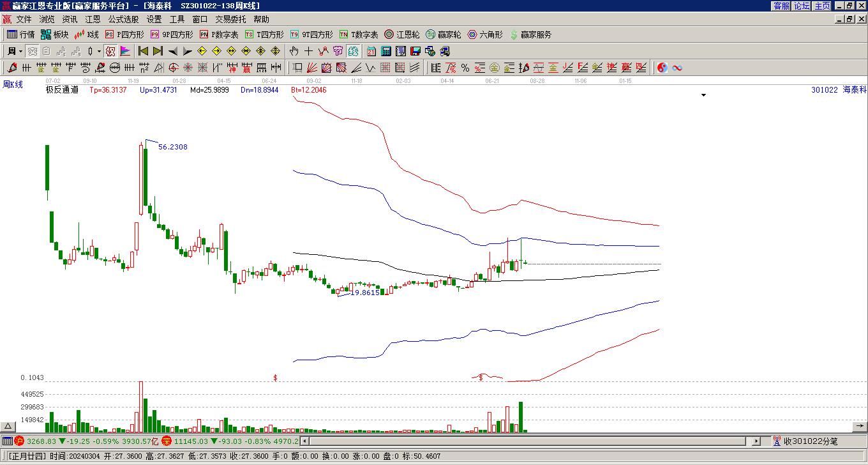This screenshot has height=465, width=868.
Task: Click the up-triangle button beside volume panel
Action: coord(8,427)
